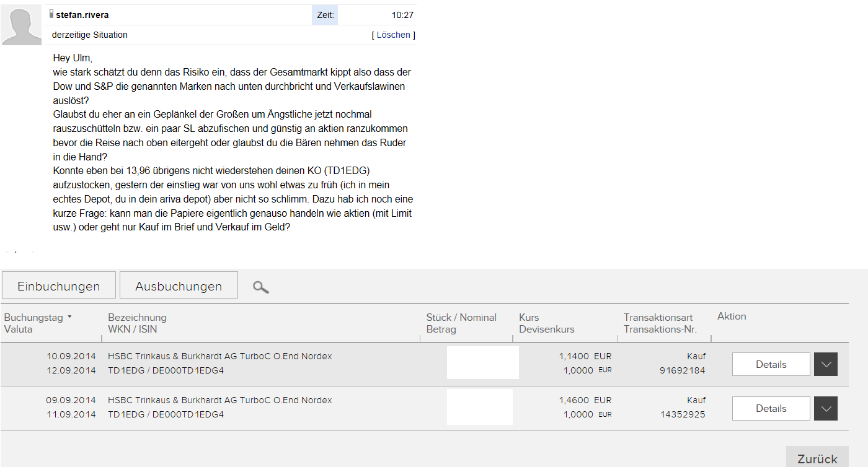Viewport: 868px width, 467px height.
Task: Click the Löschen link
Action: click(x=394, y=35)
